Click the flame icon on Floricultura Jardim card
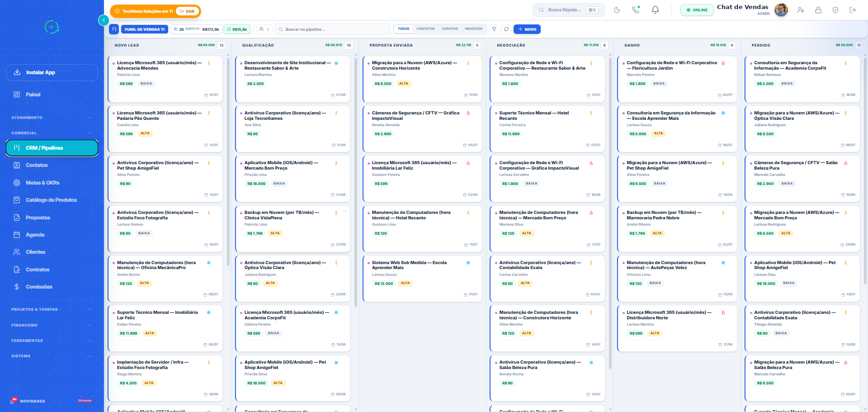The height and width of the screenshot is (412, 868). click(723, 63)
